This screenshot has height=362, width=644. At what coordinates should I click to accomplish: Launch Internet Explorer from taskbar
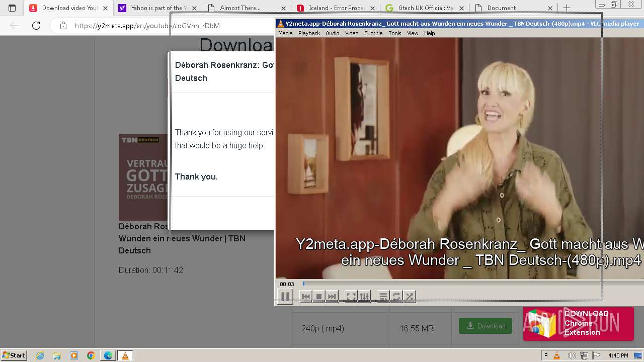point(40,355)
